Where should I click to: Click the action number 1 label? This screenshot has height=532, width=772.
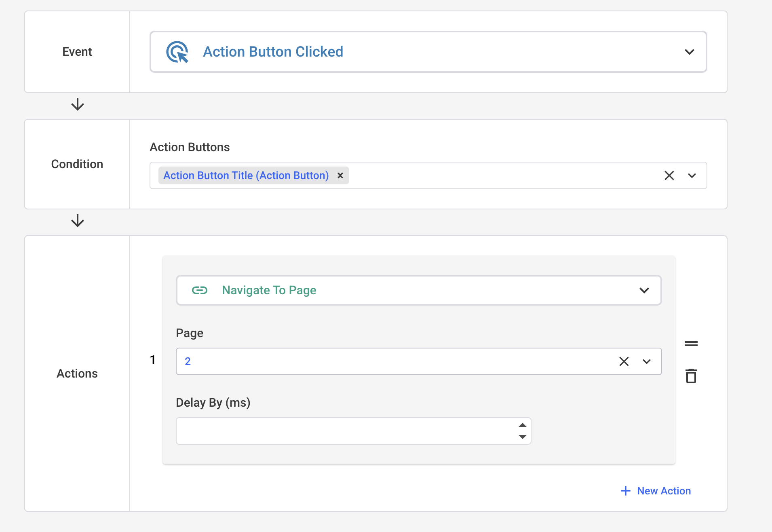tap(153, 360)
